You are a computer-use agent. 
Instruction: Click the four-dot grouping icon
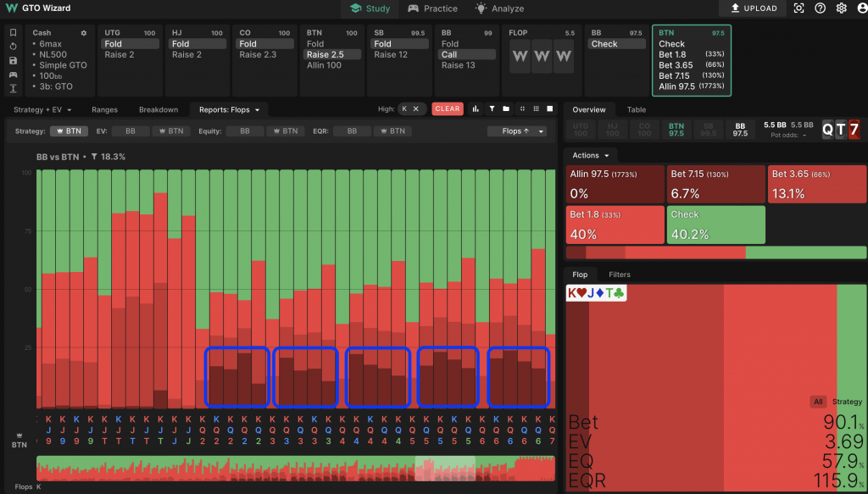click(522, 109)
